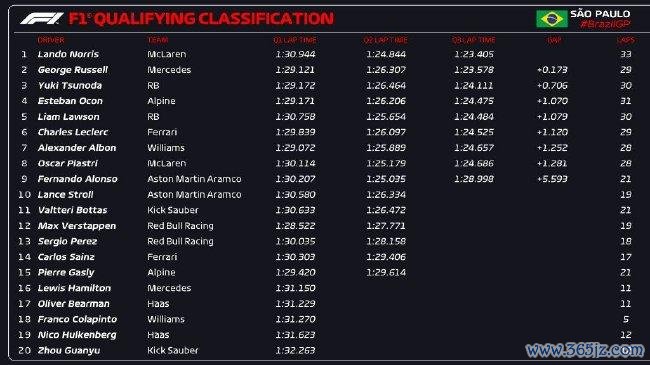Click the Aston Martin Aramco team for Alonso

click(x=194, y=179)
